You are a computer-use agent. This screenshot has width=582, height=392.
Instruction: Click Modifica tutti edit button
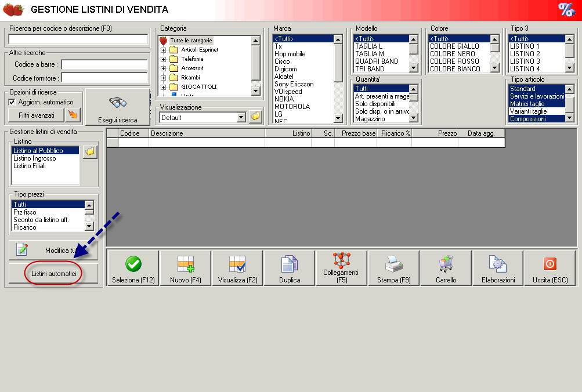[53, 250]
